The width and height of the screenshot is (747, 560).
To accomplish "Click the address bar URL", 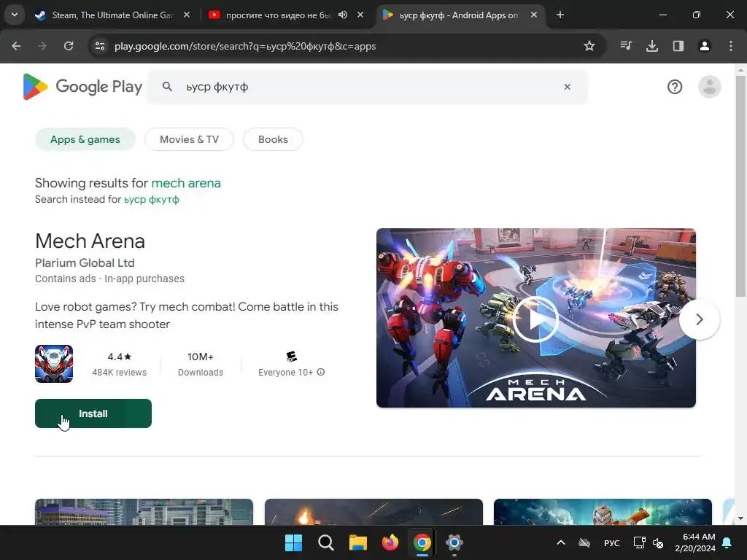I will [x=245, y=46].
